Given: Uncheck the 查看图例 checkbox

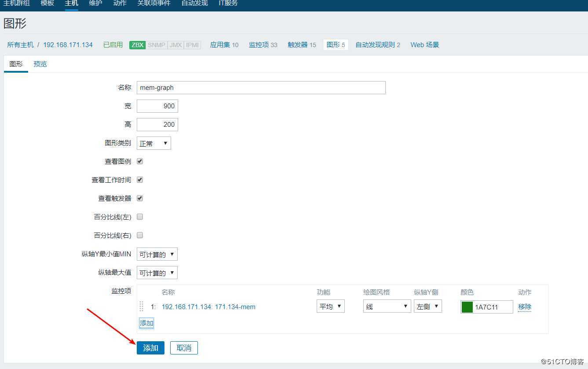Looking at the screenshot, I should coord(139,161).
